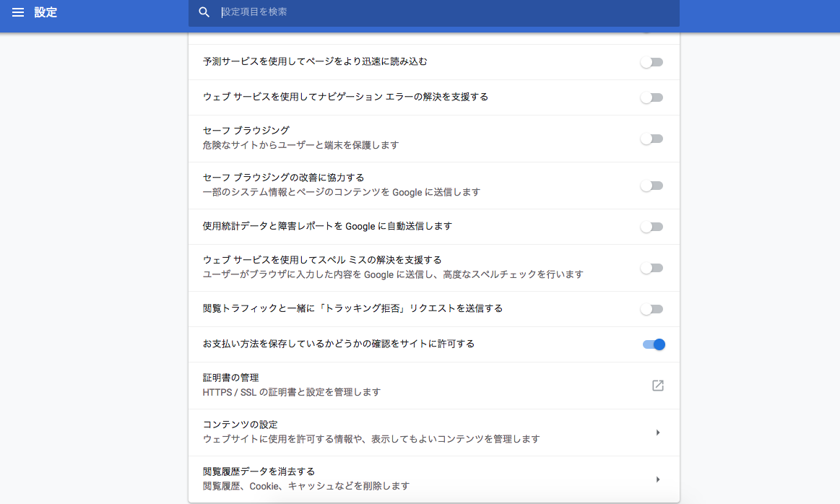The image size is (840, 504).
Task: Turn on セーフ ブラウジング protection toggle
Action: pyautogui.click(x=651, y=139)
